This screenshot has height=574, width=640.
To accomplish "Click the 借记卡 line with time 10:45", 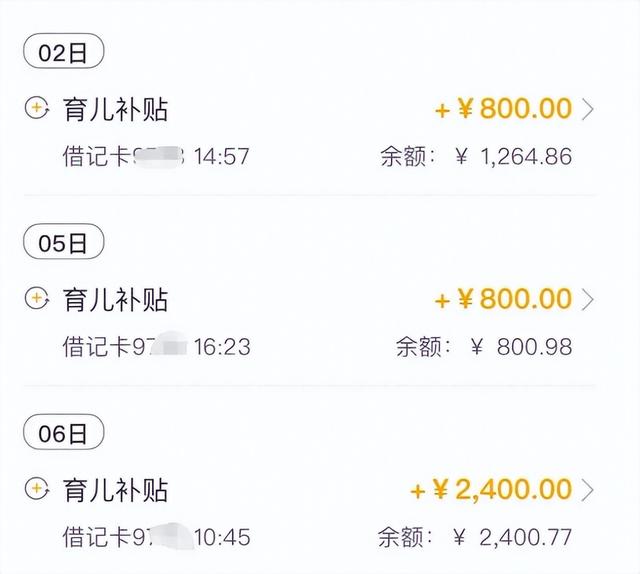I will (x=156, y=537).
